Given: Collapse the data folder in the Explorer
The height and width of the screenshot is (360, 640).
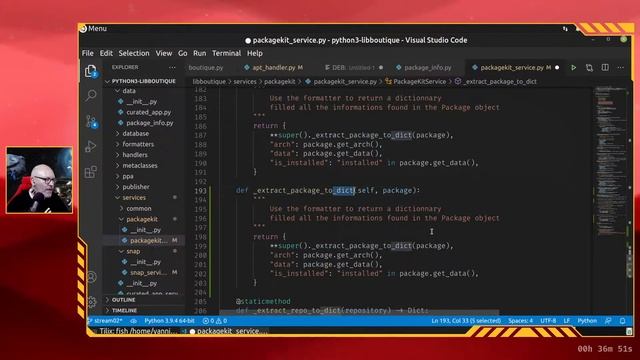Looking at the screenshot, I should 129,91.
